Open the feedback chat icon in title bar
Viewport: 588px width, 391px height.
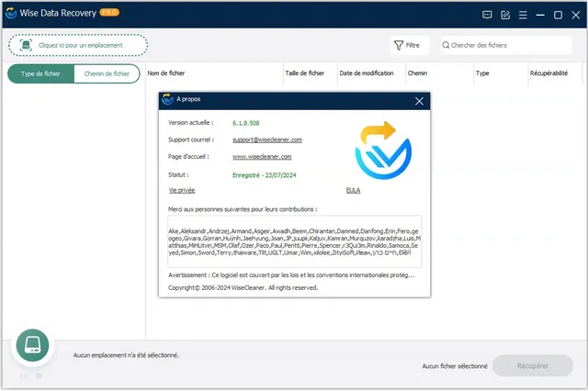pos(487,15)
